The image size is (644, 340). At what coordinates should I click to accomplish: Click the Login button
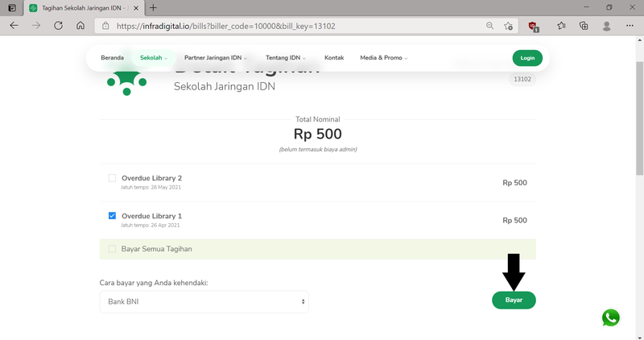pyautogui.click(x=527, y=58)
